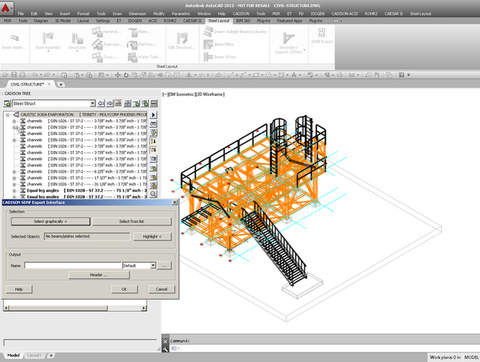Expand the first channels tree node
Viewport: 480px width, 362px height.
tap(14, 121)
